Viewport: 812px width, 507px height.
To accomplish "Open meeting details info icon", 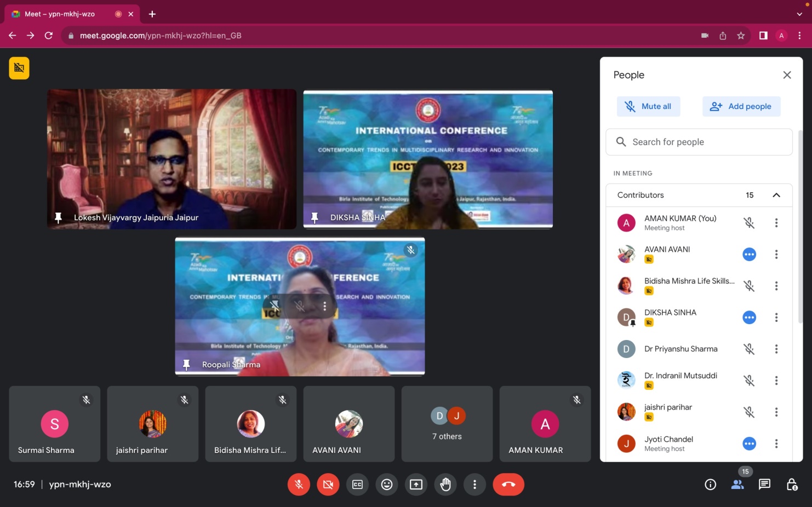I will [710, 485].
